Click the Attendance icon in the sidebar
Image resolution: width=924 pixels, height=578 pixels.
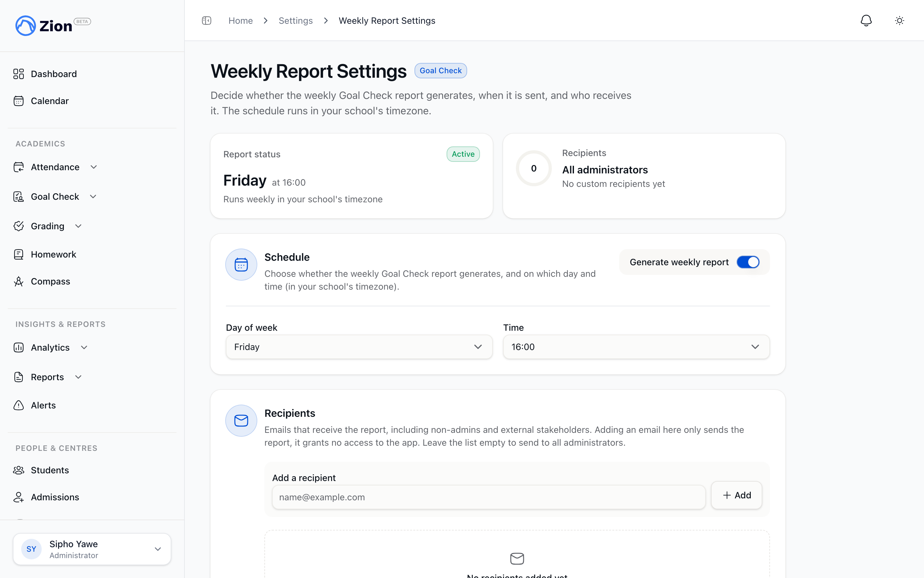pos(18,167)
